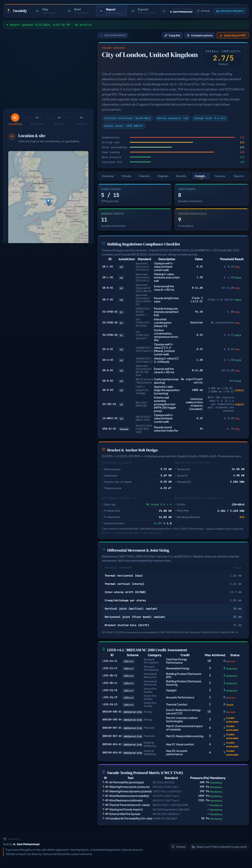Switch to the Climate tab
Viewport: 252px width, 868px height.
(x=126, y=176)
